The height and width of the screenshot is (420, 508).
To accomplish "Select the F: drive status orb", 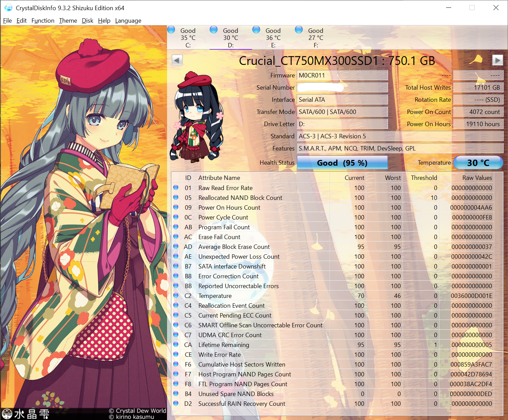I will (x=299, y=30).
